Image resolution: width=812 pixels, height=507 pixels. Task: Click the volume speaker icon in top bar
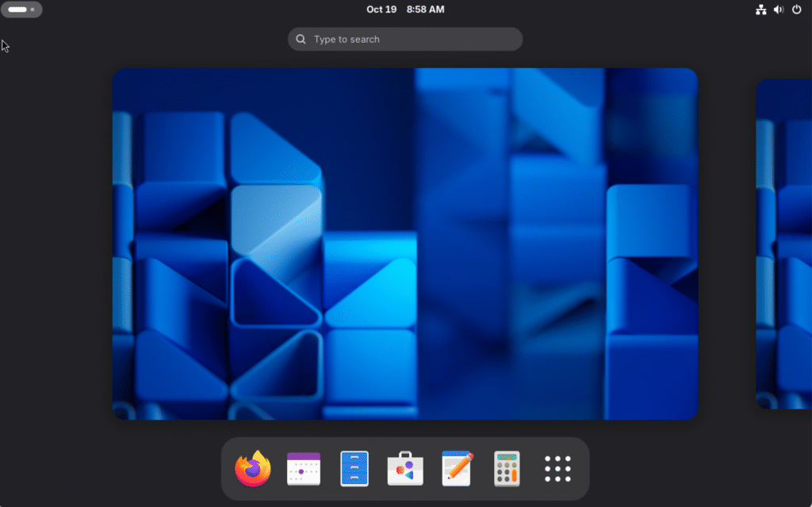[778, 10]
